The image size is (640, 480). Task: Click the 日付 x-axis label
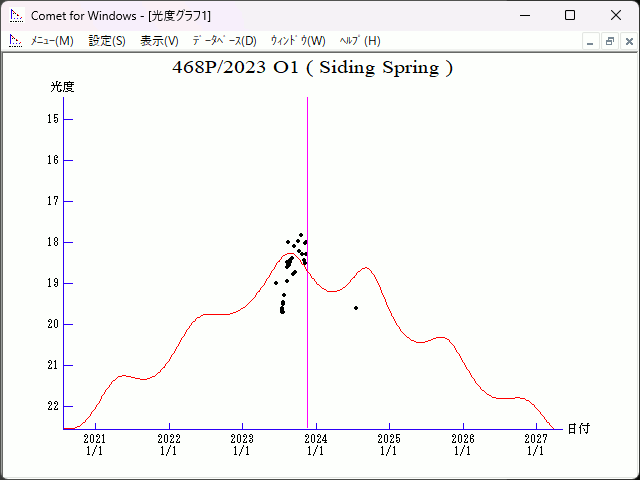coord(578,428)
